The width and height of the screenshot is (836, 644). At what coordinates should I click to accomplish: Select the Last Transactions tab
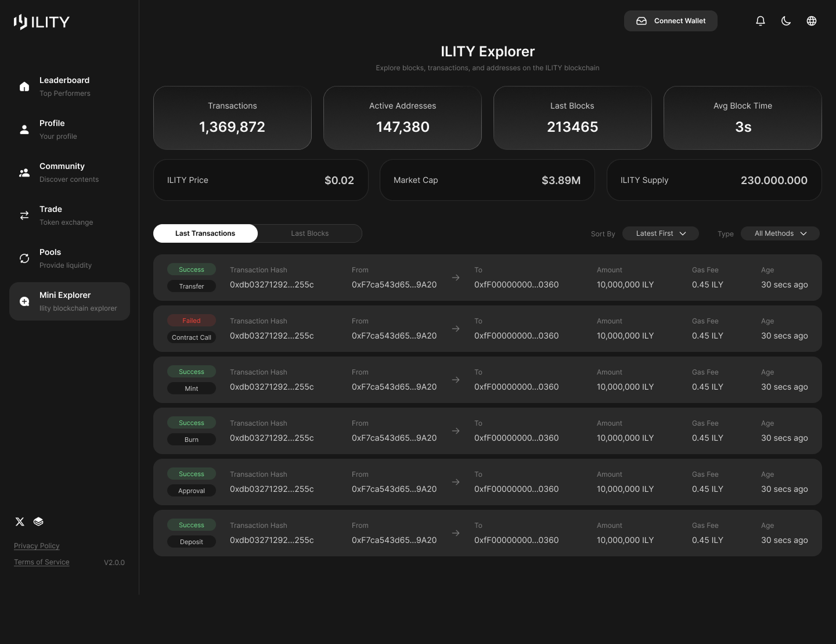(205, 233)
